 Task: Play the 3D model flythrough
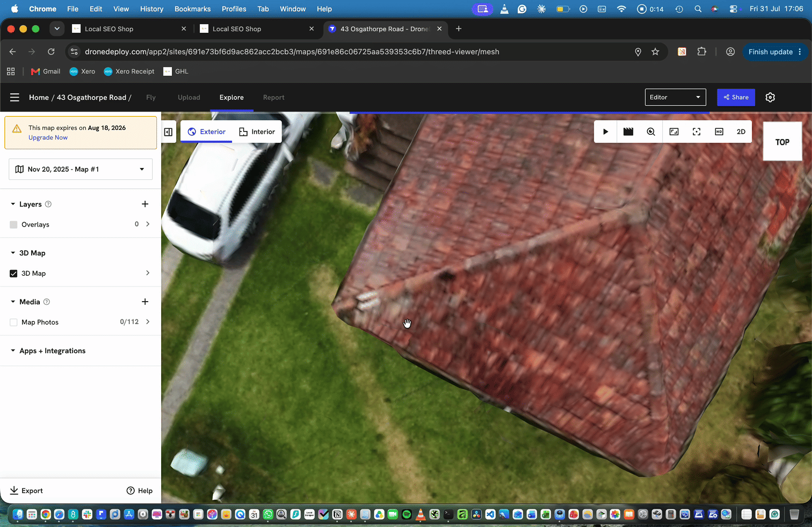pyautogui.click(x=605, y=131)
